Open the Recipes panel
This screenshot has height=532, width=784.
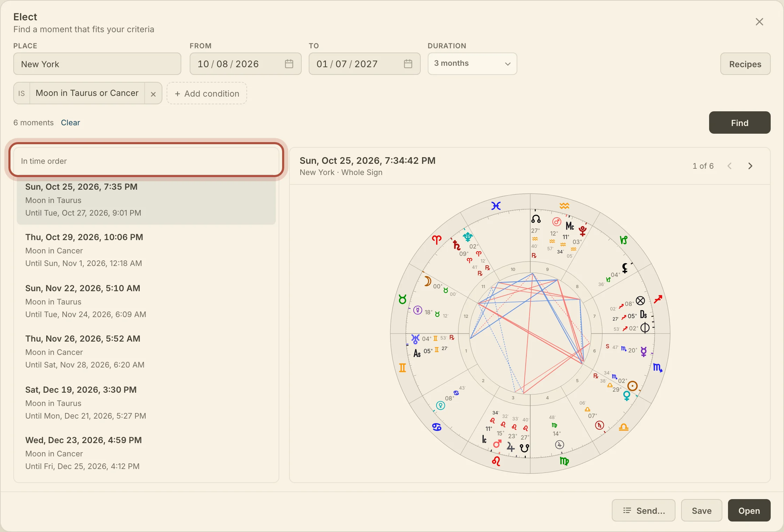coord(745,64)
